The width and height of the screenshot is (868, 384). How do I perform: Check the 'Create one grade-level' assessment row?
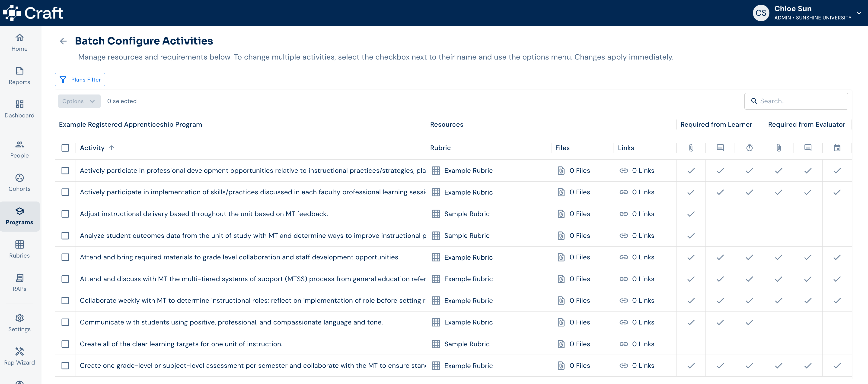[65, 365]
